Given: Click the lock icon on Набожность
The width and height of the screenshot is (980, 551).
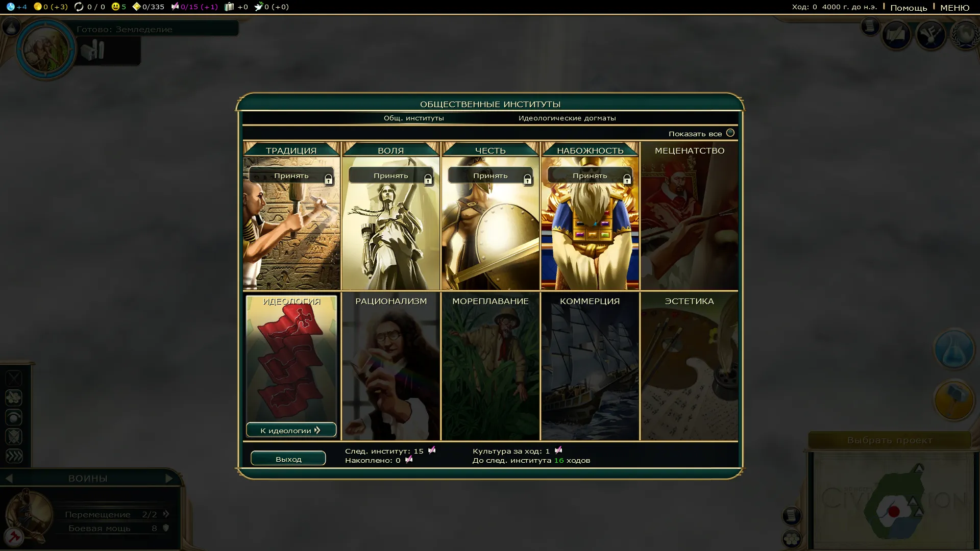Looking at the screenshot, I should (x=627, y=179).
